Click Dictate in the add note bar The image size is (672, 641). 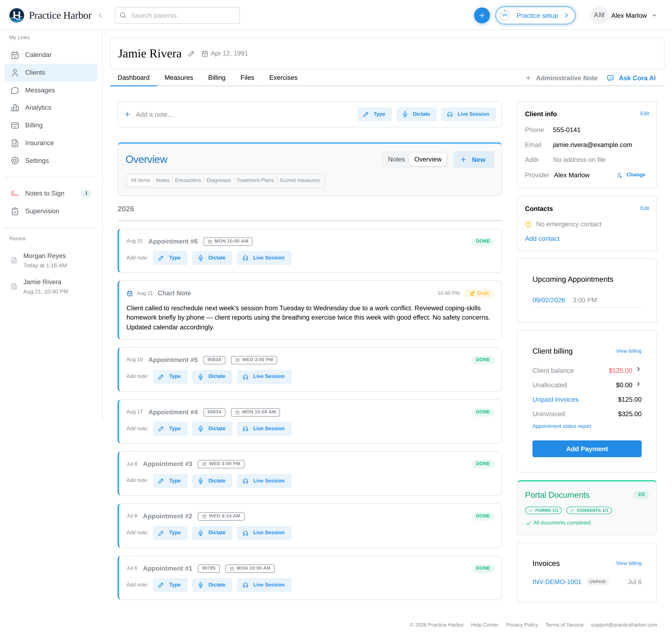416,114
